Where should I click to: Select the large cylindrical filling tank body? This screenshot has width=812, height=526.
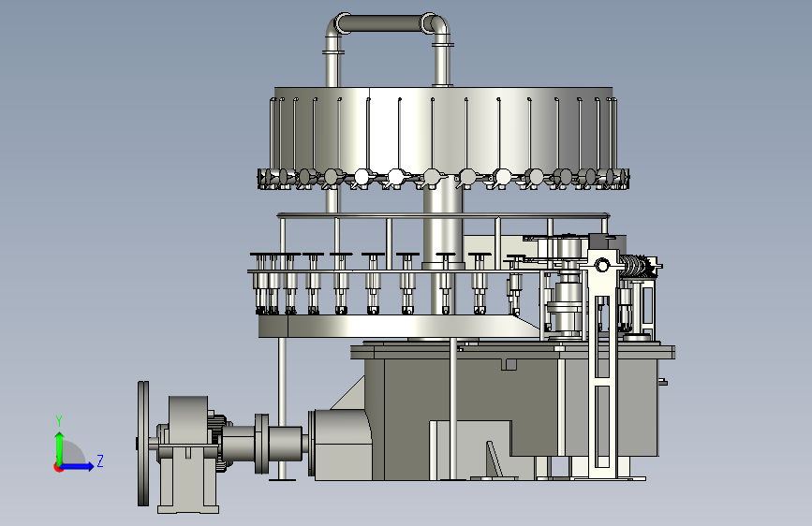click(443, 129)
